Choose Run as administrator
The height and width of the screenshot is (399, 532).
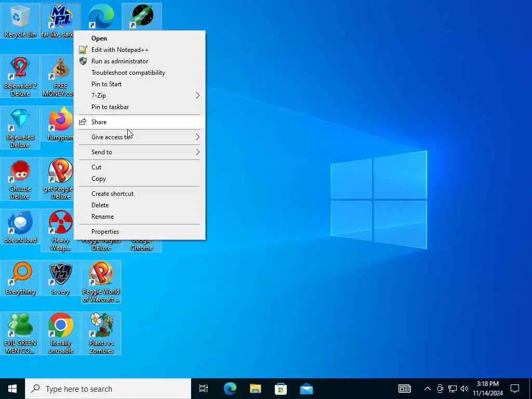click(x=139, y=61)
